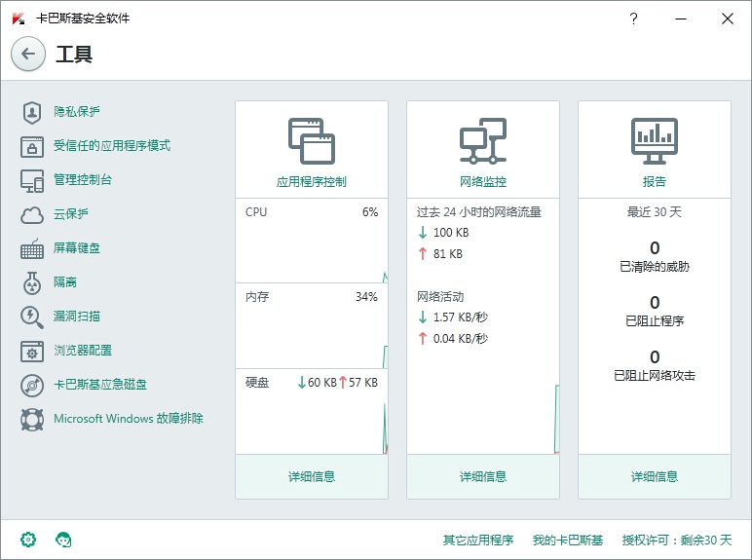
Task: Click the 屏幕键盘 keyboard icon
Action: pyautogui.click(x=31, y=249)
